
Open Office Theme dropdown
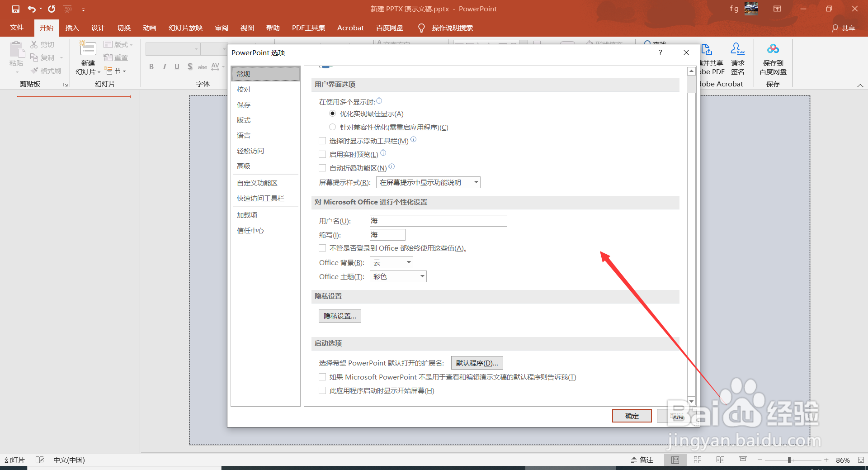[398, 276]
